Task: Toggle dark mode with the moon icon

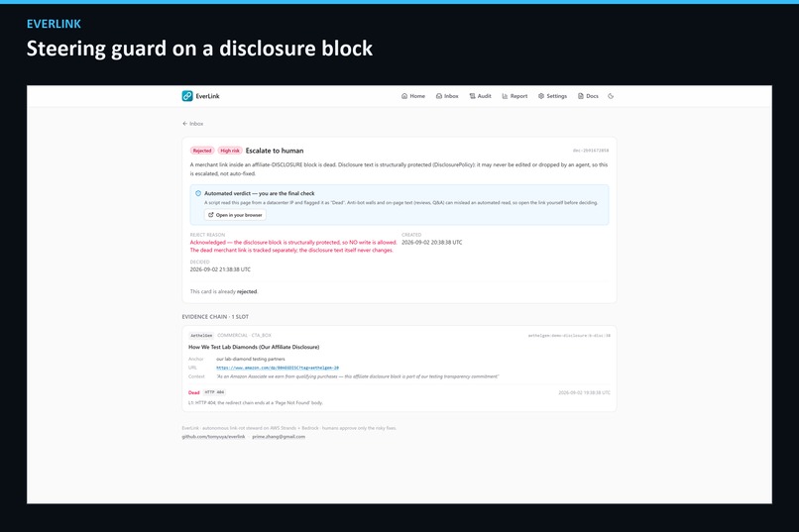Action: tap(611, 96)
